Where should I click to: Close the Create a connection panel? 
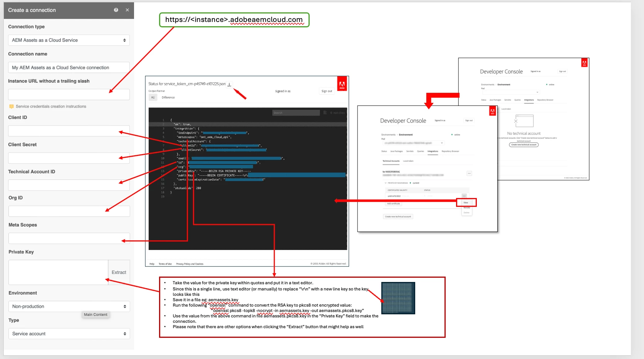coord(127,10)
